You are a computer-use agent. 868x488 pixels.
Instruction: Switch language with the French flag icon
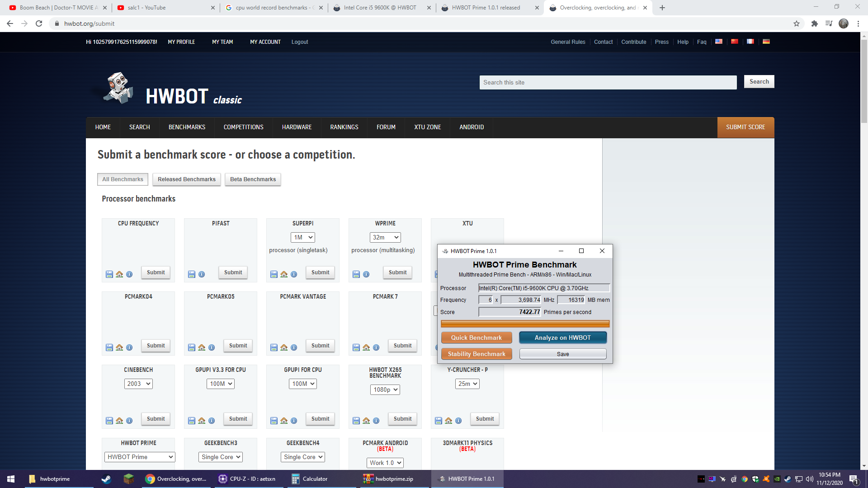click(x=750, y=42)
